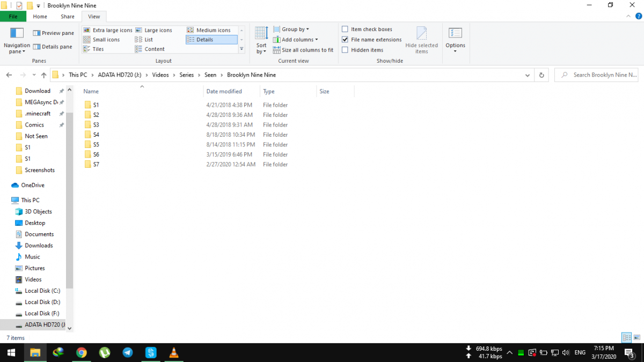Switch to details view in status bar
Screen dimensions: 644x362
(x=626, y=338)
